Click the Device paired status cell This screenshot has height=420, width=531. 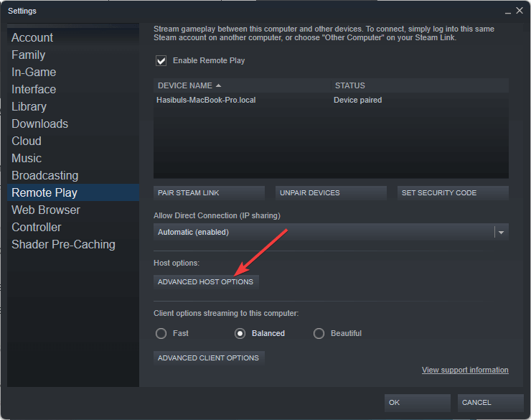pos(357,101)
